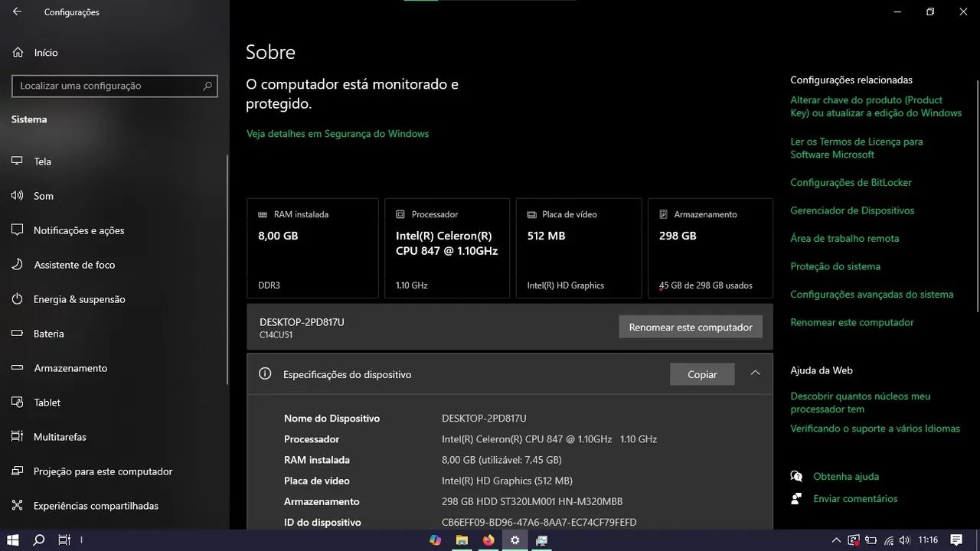Click the ID do dispositivo value CB6EFF09-BD96-47A6-8AA7-EC74CF79FEFD
This screenshot has width=980, height=551.
(x=539, y=523)
